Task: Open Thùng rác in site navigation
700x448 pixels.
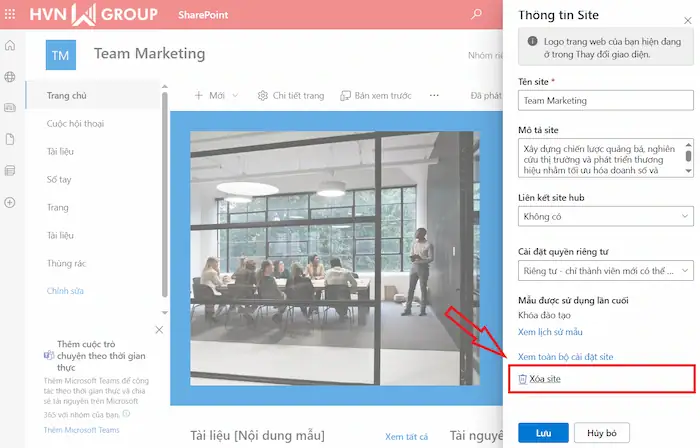Action: (66, 263)
